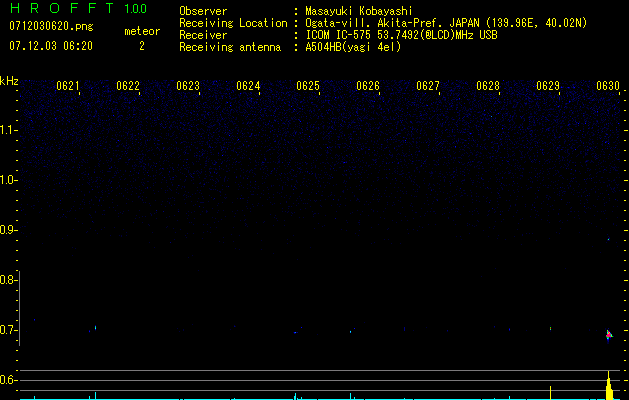Click the 0630 time marker

click(608, 86)
